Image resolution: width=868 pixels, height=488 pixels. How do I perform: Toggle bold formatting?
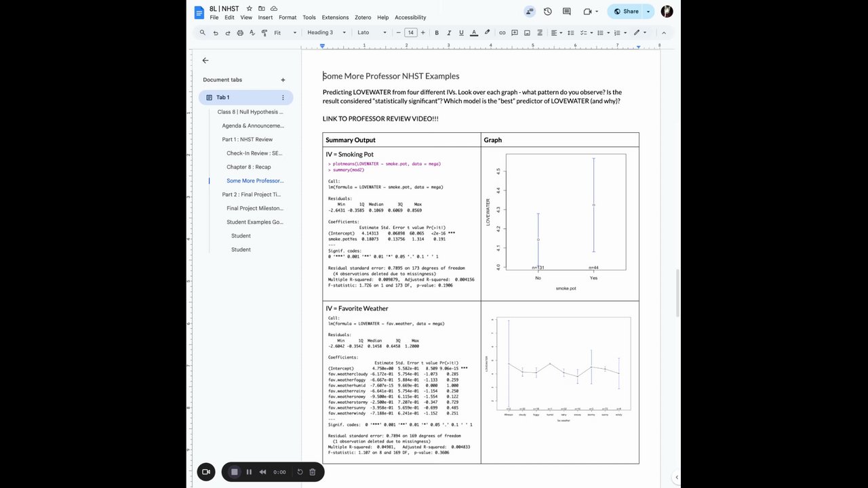click(437, 33)
